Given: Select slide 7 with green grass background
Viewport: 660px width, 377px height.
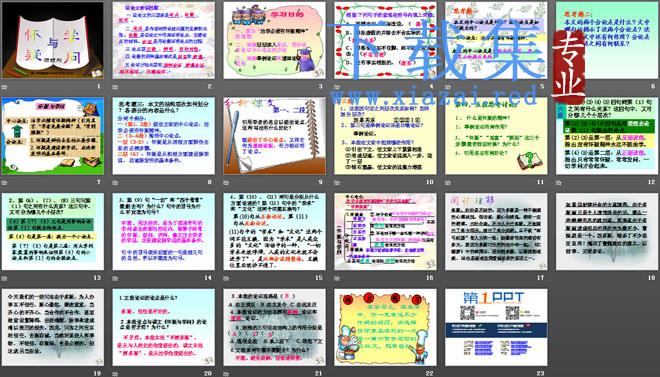Looking at the screenshot, I should coord(53,136).
